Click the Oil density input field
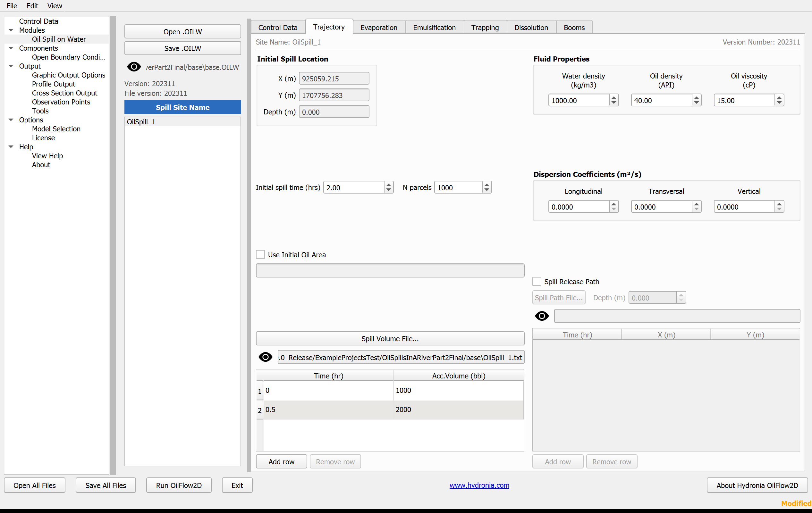This screenshot has width=812, height=513. [x=661, y=100]
